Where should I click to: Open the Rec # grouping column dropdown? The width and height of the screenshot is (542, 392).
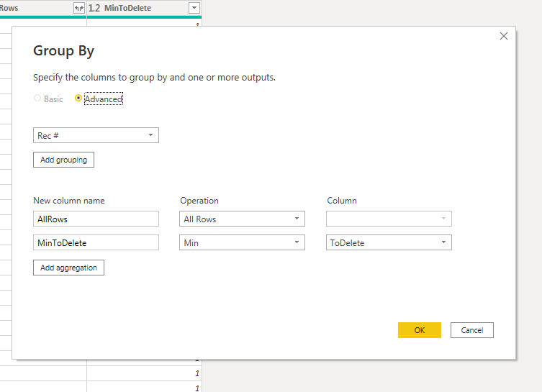pos(96,135)
